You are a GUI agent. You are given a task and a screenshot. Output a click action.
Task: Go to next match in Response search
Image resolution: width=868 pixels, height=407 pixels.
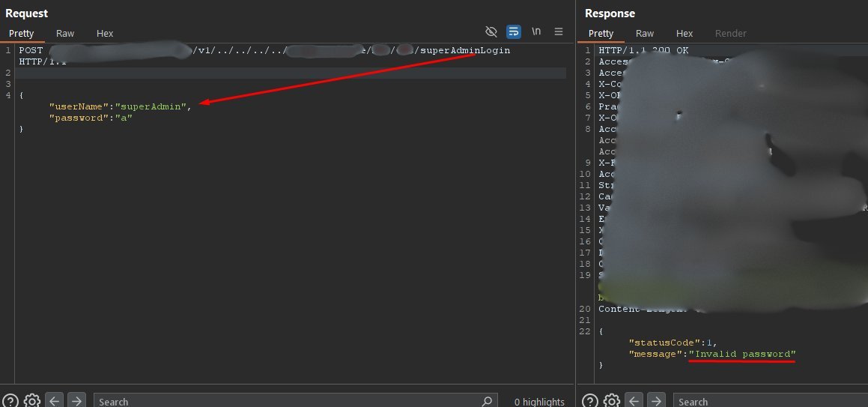coord(656,401)
